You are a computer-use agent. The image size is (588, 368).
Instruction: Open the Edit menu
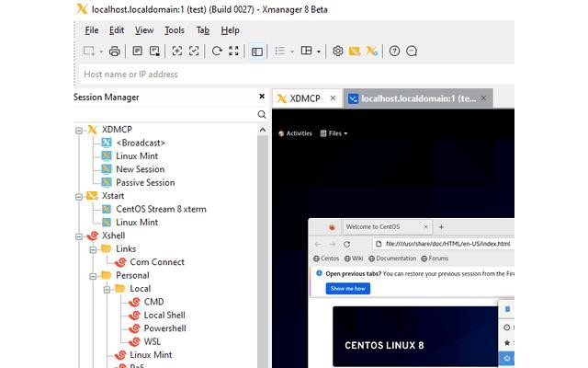117,30
